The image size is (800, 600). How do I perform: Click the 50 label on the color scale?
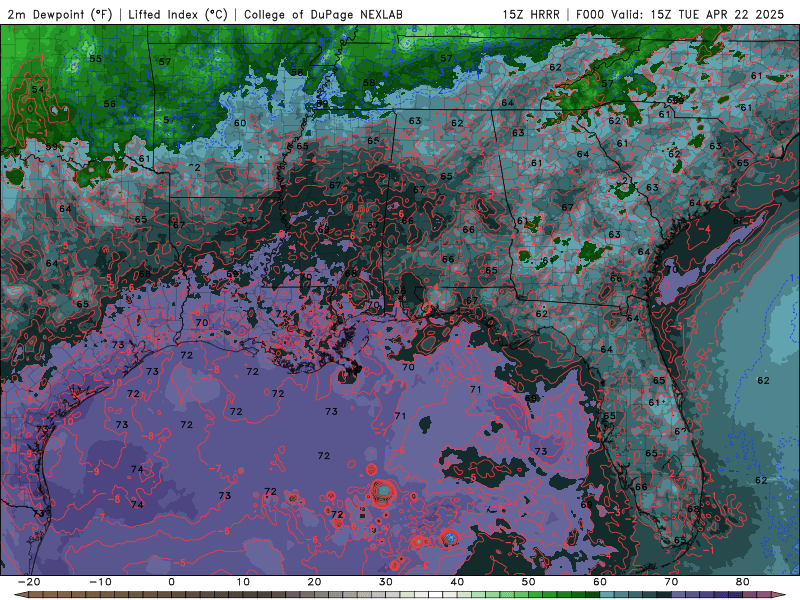[529, 582]
